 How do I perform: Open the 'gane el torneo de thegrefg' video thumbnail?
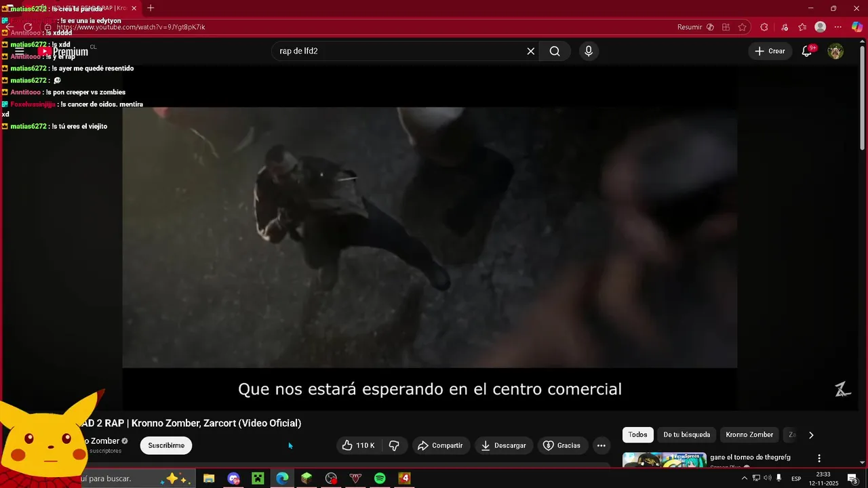665,460
